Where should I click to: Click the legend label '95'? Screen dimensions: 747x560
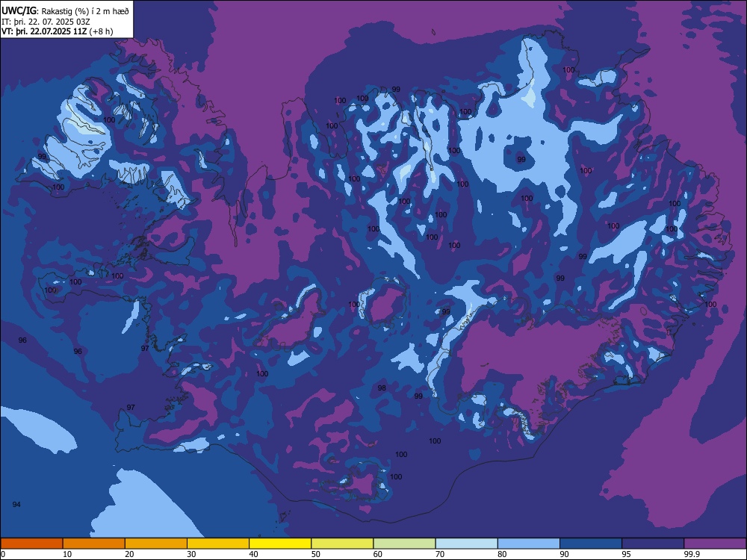point(627,554)
